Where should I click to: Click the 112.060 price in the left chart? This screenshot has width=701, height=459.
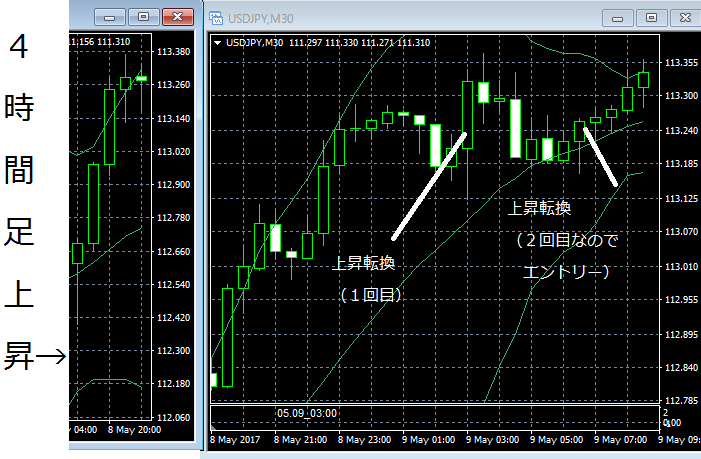[173, 418]
